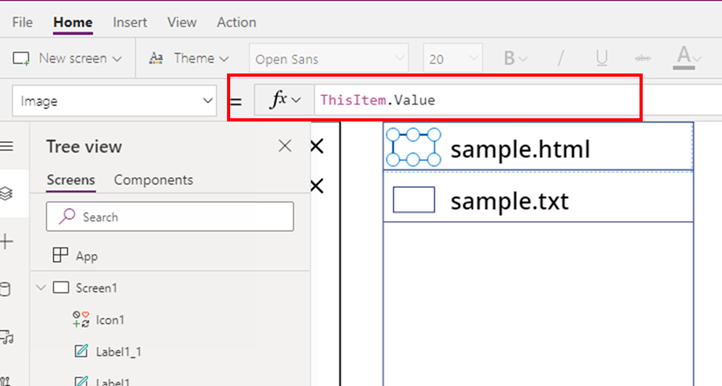
Task: Select Icon1 in the tree view
Action: point(110,320)
